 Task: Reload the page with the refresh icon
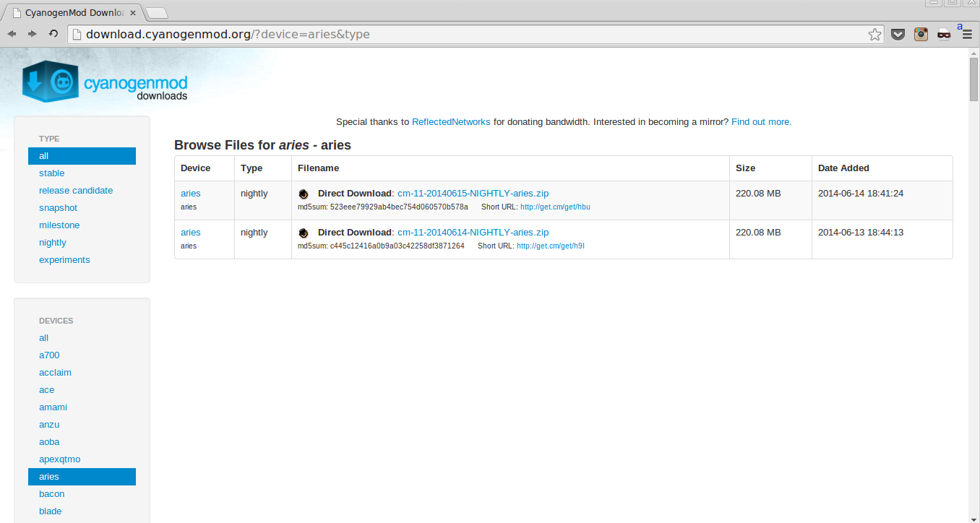pyautogui.click(x=53, y=34)
